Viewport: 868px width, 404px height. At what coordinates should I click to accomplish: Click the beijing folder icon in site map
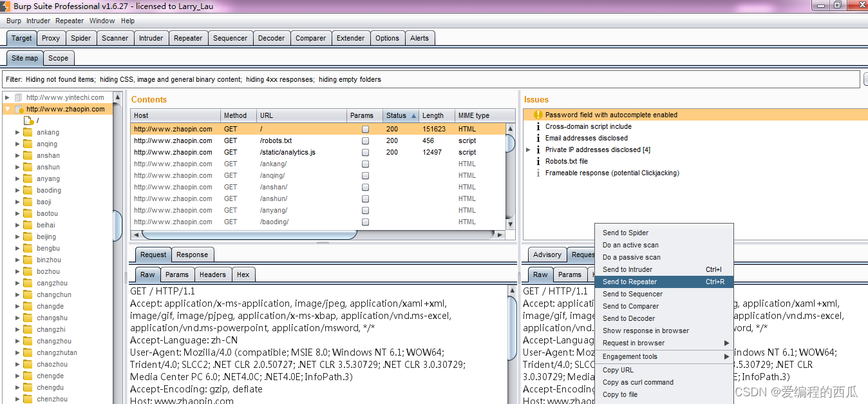click(x=28, y=237)
